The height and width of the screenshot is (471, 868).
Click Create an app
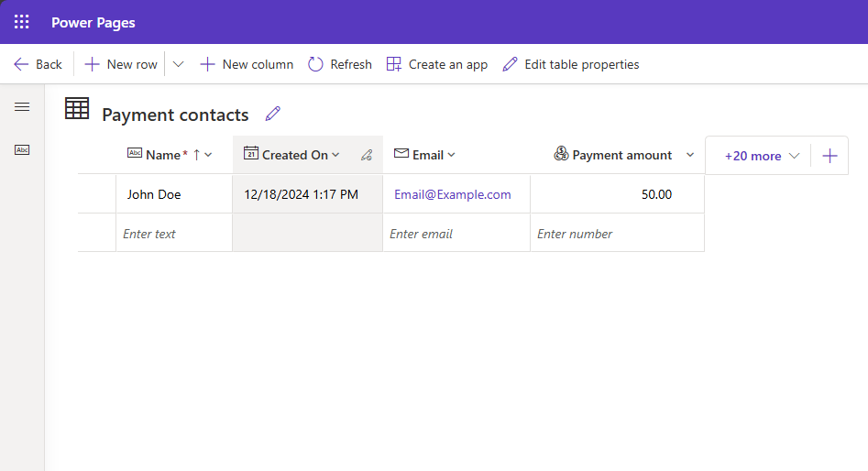pos(437,64)
